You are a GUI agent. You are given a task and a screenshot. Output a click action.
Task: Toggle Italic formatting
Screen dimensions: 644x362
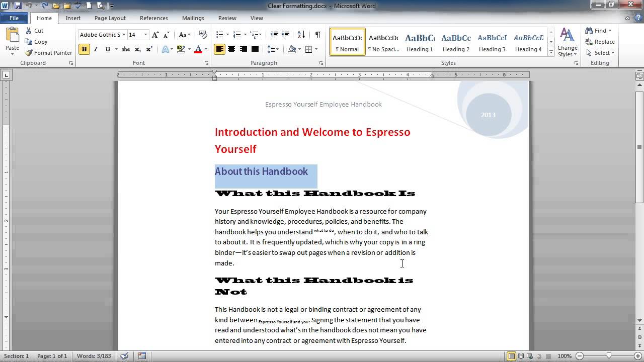click(x=96, y=49)
